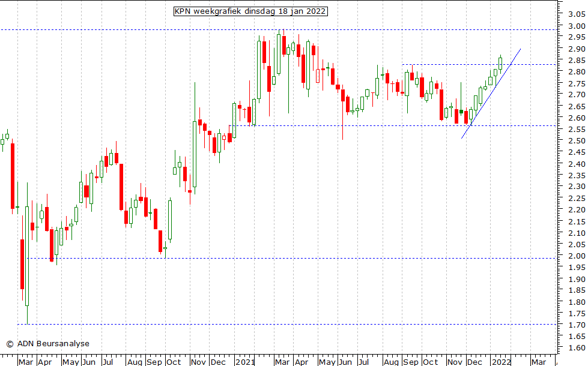Click the 2.20 price value
The width and height of the screenshot is (588, 366).
pos(577,210)
